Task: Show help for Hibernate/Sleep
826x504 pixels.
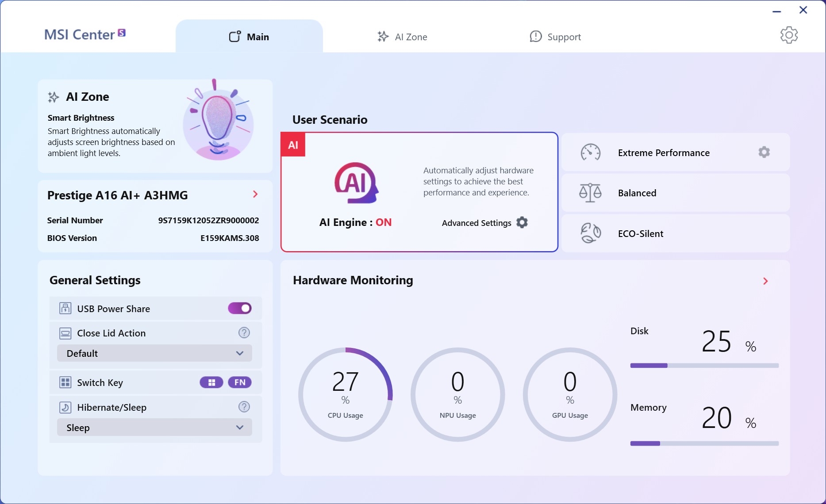Action: (x=244, y=407)
